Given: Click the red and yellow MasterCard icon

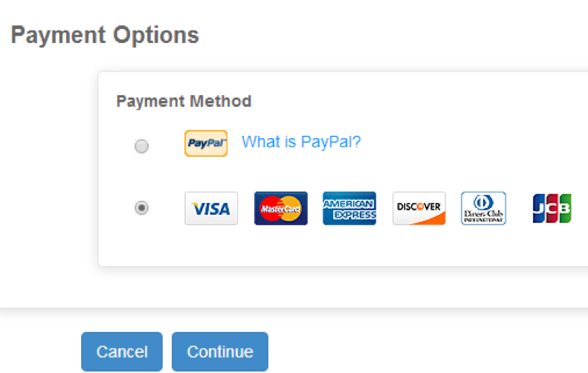Looking at the screenshot, I should coord(280,209).
